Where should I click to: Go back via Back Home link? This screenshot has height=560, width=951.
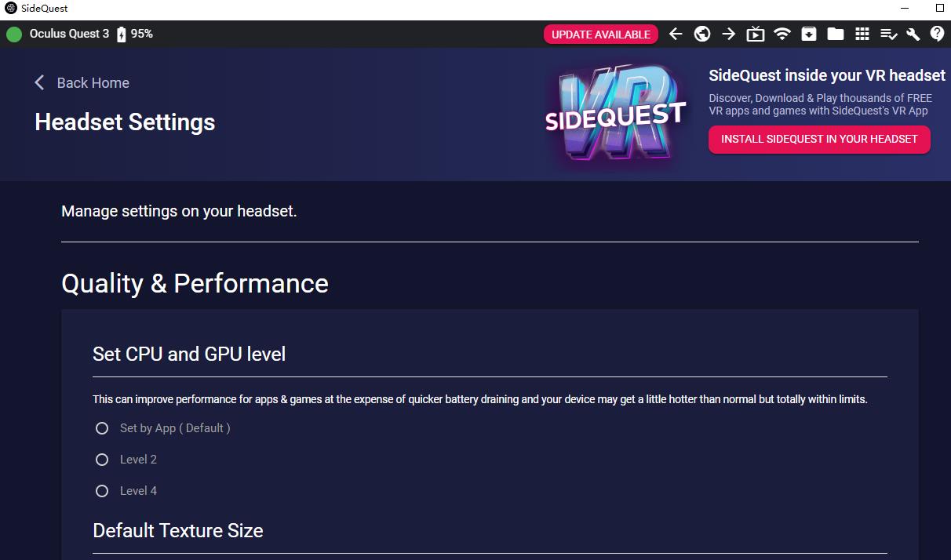click(82, 83)
